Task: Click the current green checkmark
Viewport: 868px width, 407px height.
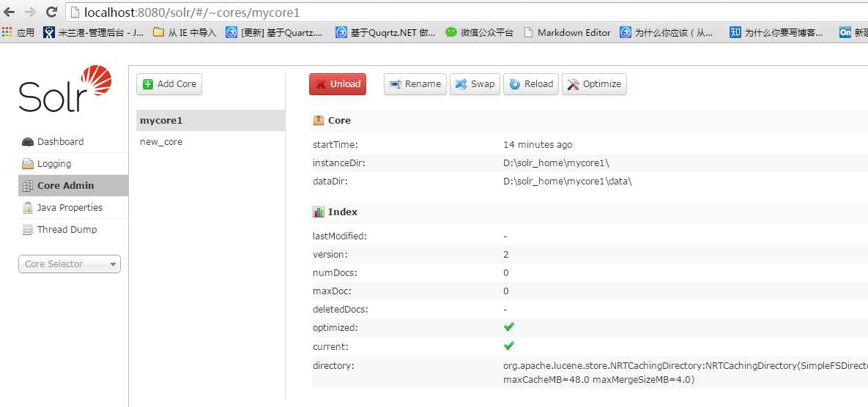Action: tap(509, 346)
